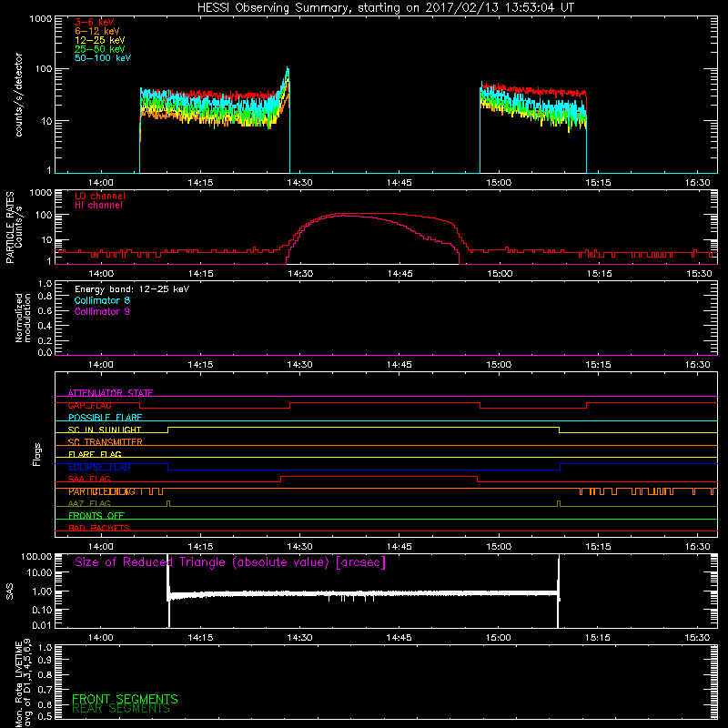Pick the cyan 50-100 keV legend label
728x728 pixels.
[103, 58]
